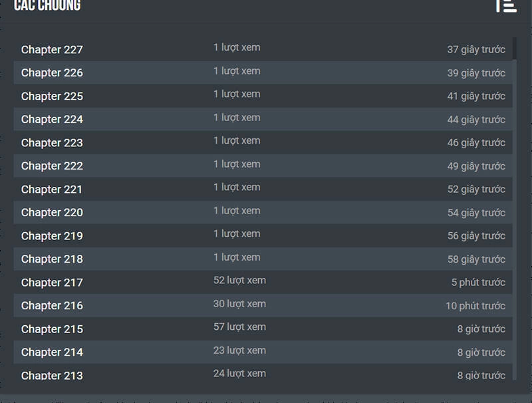Screen dimensions: 532x403
Task: Open Chapter 220
Action: point(52,213)
